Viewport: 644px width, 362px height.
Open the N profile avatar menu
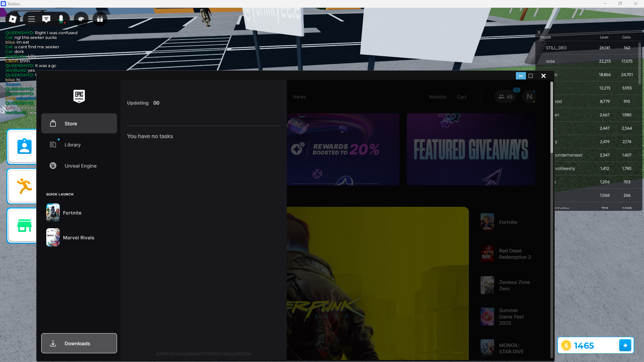tap(529, 97)
